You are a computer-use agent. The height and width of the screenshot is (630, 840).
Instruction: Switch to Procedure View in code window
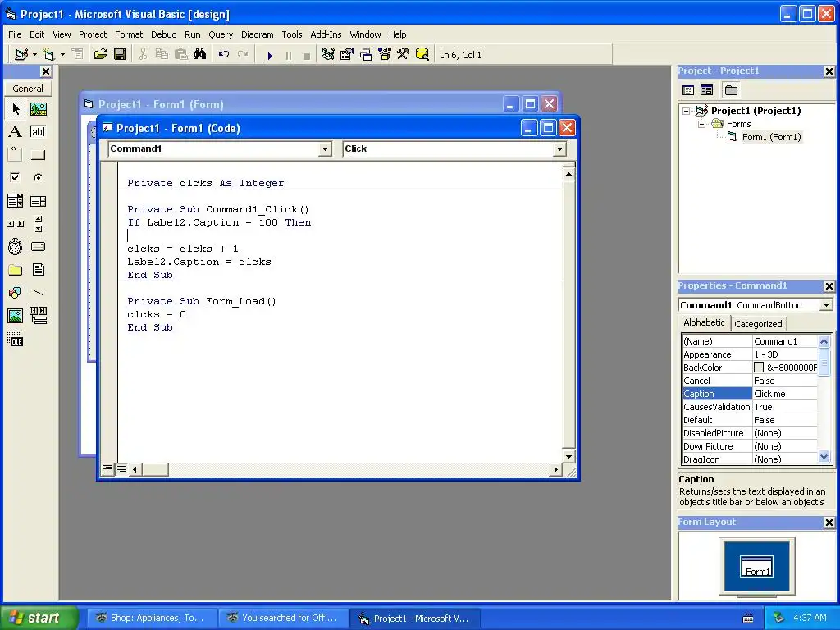click(x=107, y=468)
